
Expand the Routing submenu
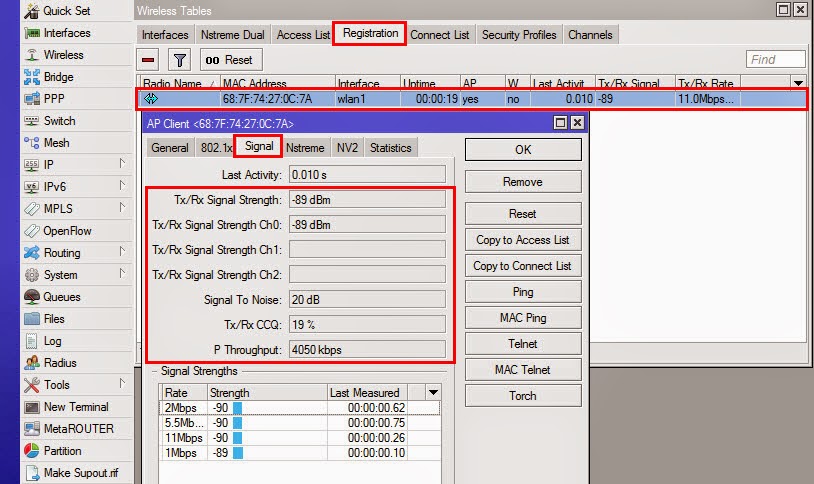point(122,252)
